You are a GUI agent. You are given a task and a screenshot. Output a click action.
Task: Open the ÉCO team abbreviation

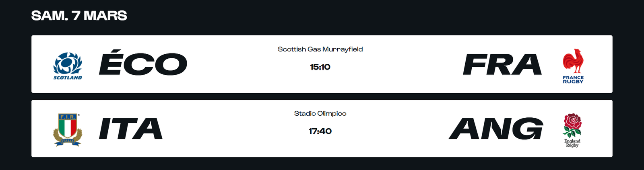pos(143,64)
